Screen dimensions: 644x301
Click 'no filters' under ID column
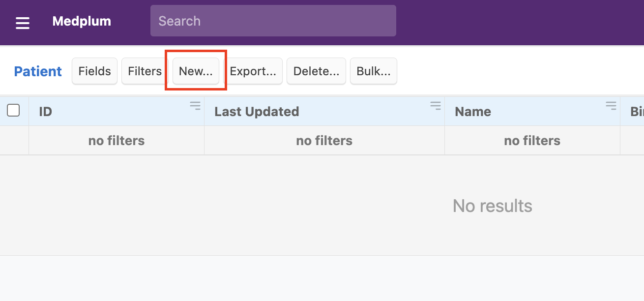(x=117, y=141)
